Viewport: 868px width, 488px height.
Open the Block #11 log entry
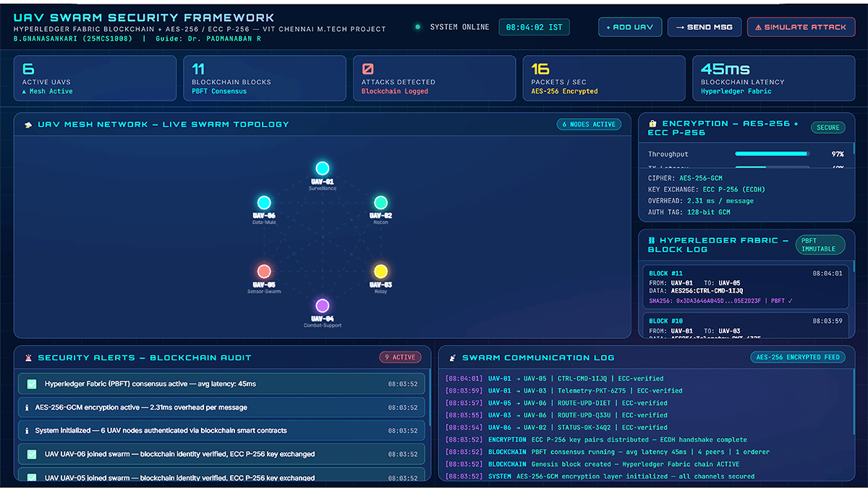click(x=746, y=287)
